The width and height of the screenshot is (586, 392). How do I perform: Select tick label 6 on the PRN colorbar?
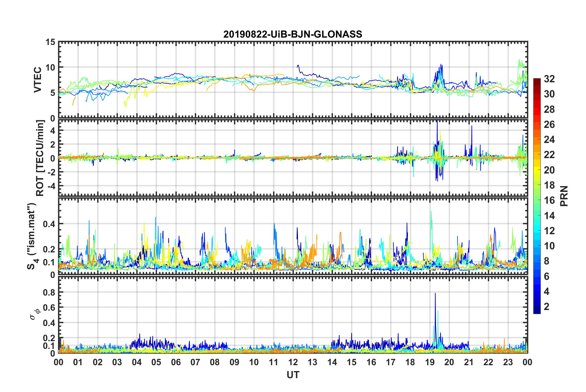pos(547,276)
